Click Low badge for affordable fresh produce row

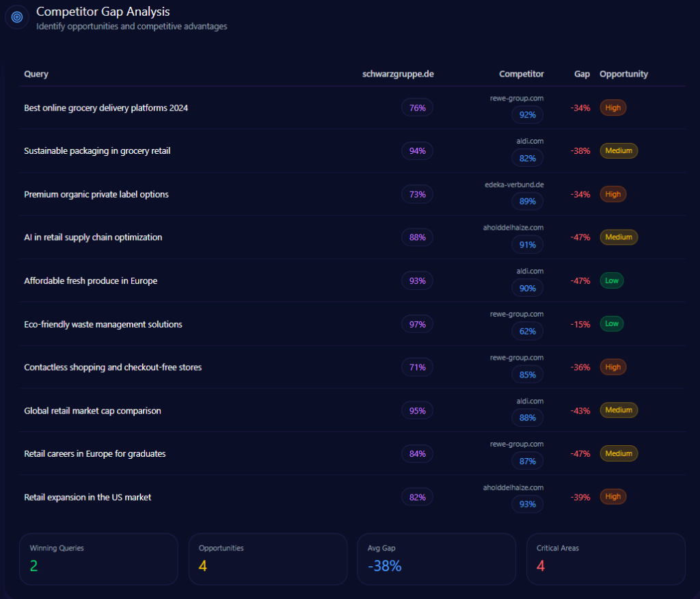(x=611, y=281)
